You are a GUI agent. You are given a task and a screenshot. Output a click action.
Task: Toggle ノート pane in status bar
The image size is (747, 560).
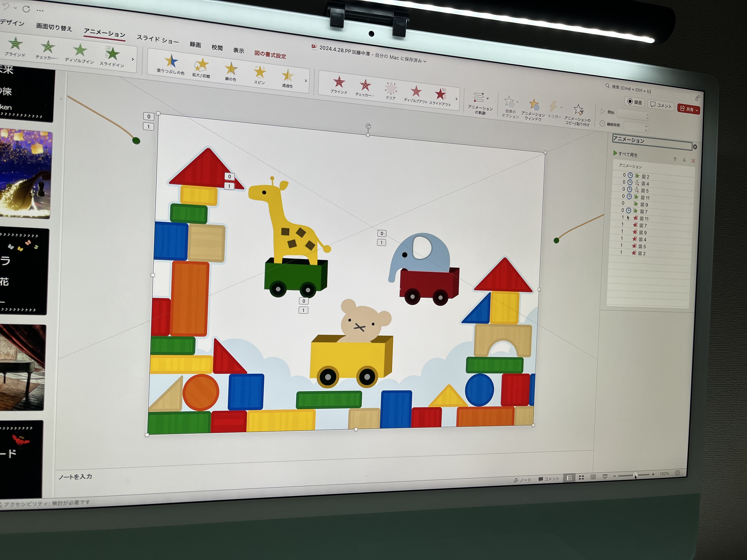[x=522, y=480]
